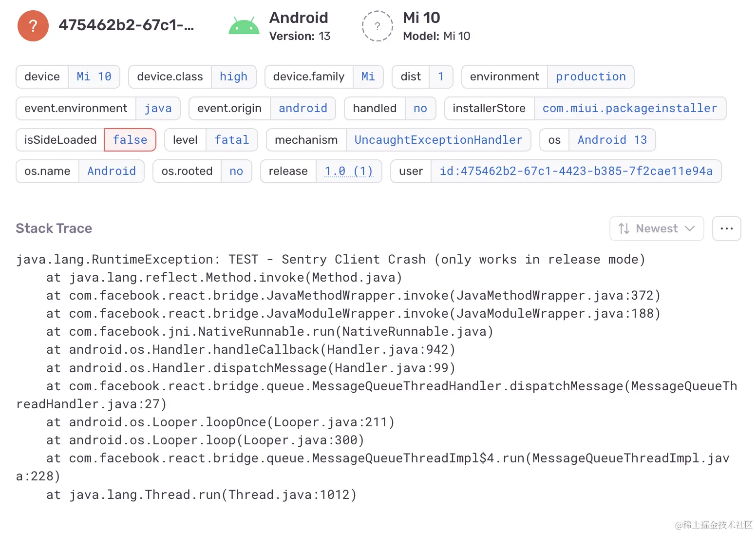
Task: Click the JavaModuleWrapper.java:188 stack frame
Action: 353,314
